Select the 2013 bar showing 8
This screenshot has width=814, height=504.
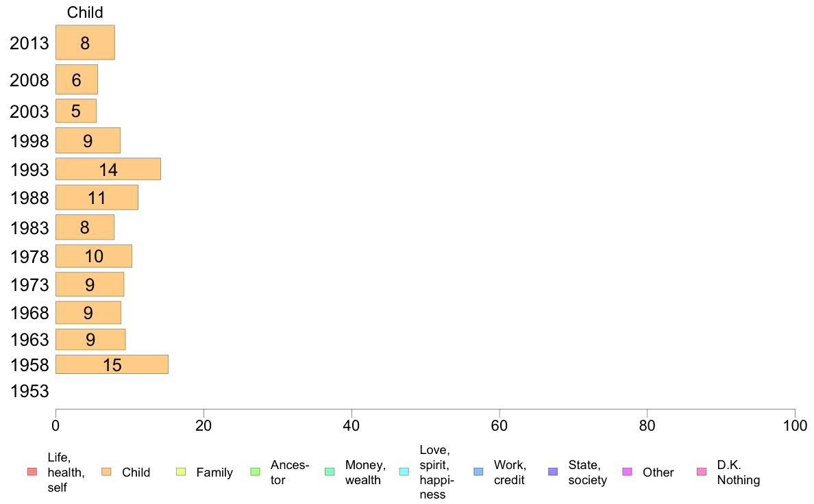85,42
